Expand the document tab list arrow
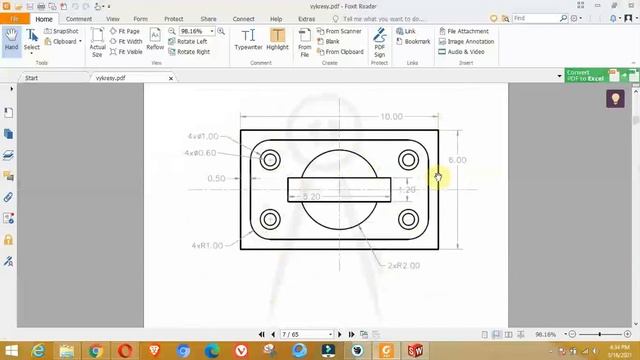Image resolution: width=640 pixels, height=360 pixels. [x=559, y=76]
